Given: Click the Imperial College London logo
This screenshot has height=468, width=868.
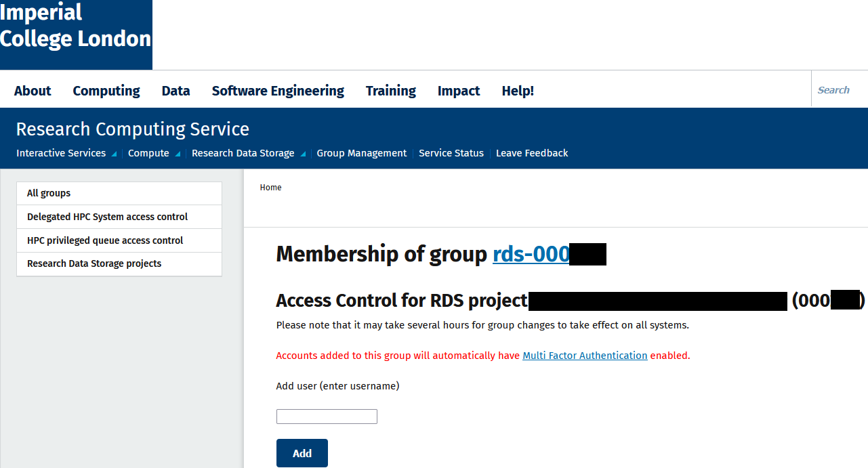Looking at the screenshot, I should (76, 35).
